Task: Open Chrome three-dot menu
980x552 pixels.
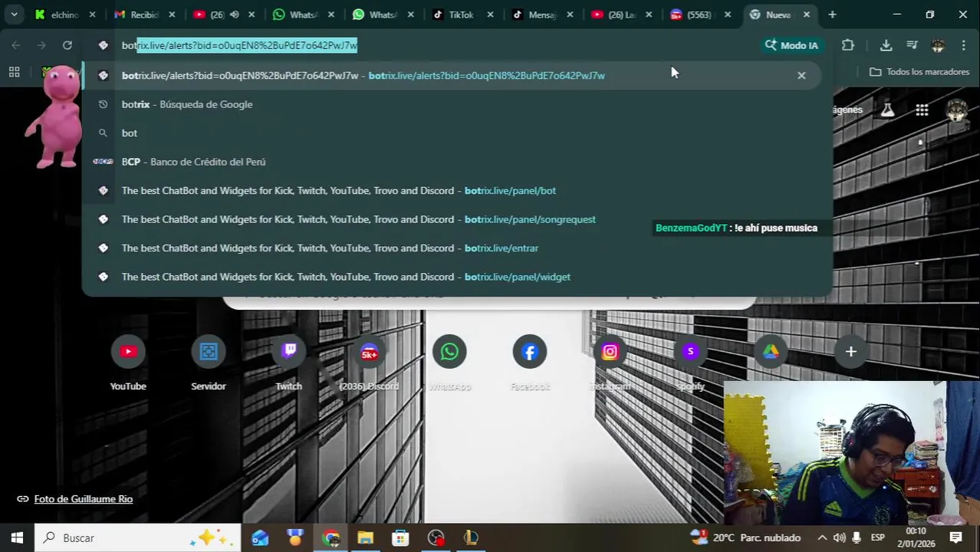Action: coord(964,45)
